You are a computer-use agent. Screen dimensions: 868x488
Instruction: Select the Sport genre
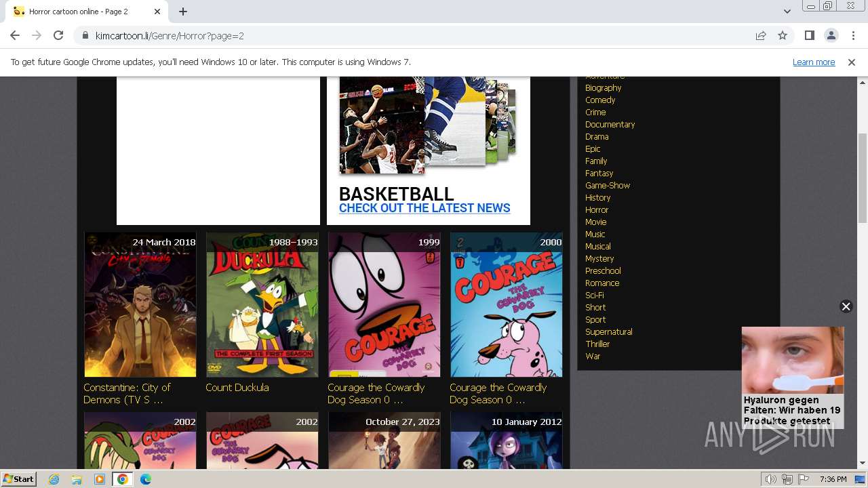pos(595,319)
